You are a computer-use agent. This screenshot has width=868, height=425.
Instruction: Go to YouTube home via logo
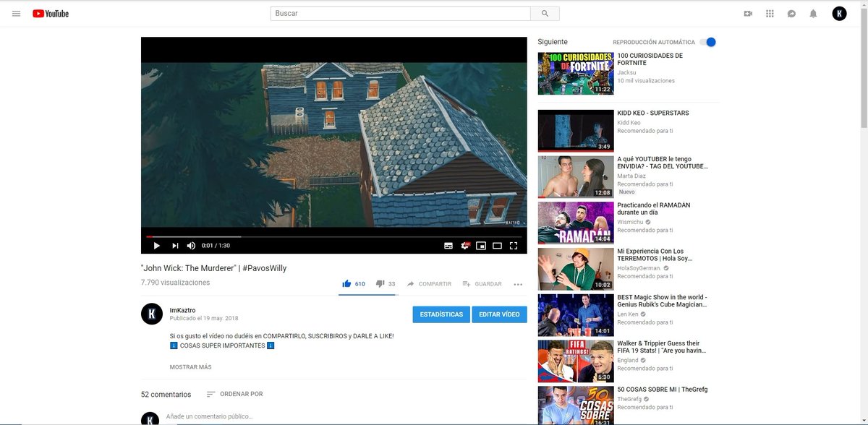click(51, 14)
